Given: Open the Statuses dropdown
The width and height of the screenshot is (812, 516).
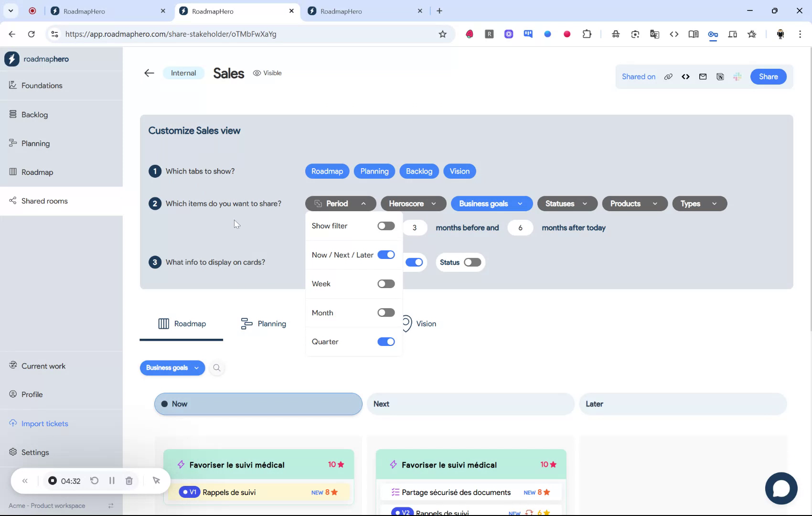Looking at the screenshot, I should [566, 204].
